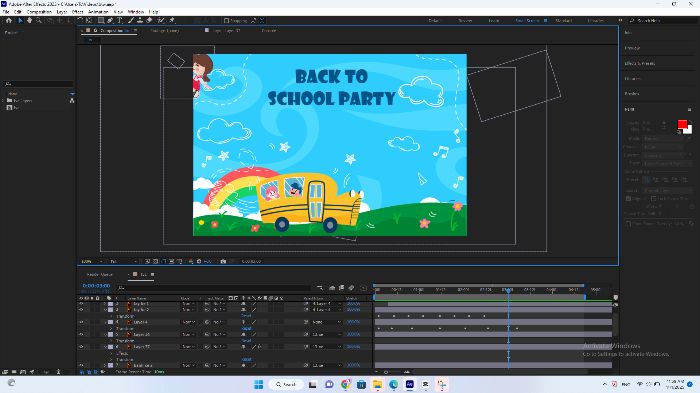Open Google Chrome from the taskbar
The width and height of the screenshot is (700, 393).
click(x=345, y=384)
